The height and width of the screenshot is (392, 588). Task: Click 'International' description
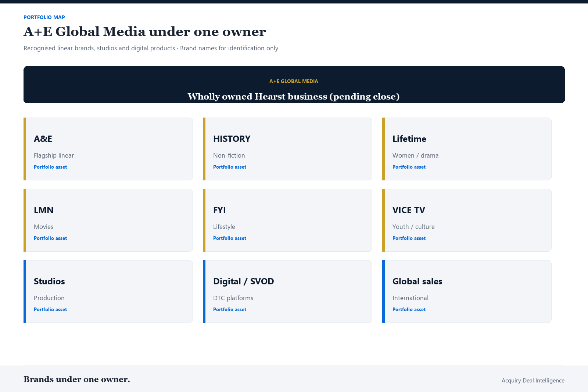click(x=410, y=298)
